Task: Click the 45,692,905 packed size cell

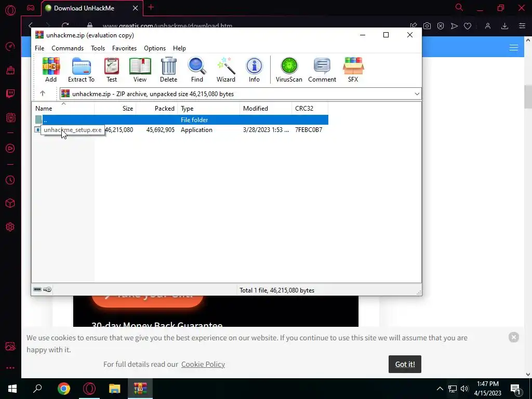Action: pyautogui.click(x=160, y=129)
